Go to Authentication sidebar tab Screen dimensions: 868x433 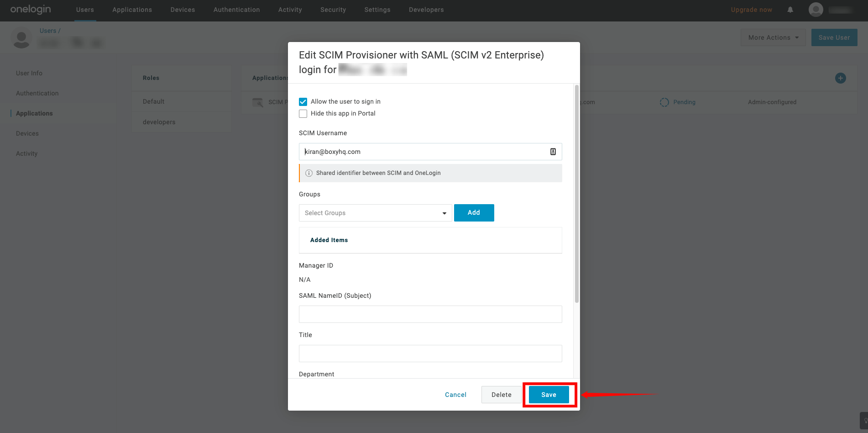point(37,93)
